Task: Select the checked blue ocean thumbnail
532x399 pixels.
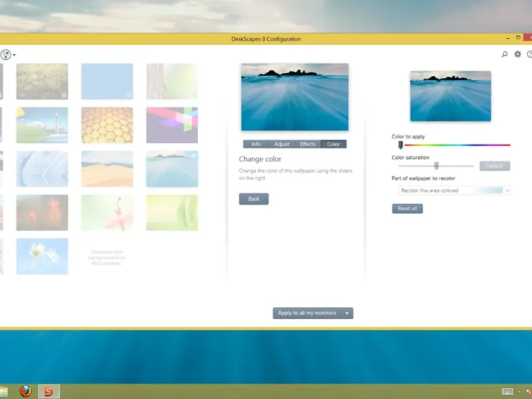Action: pos(172,169)
